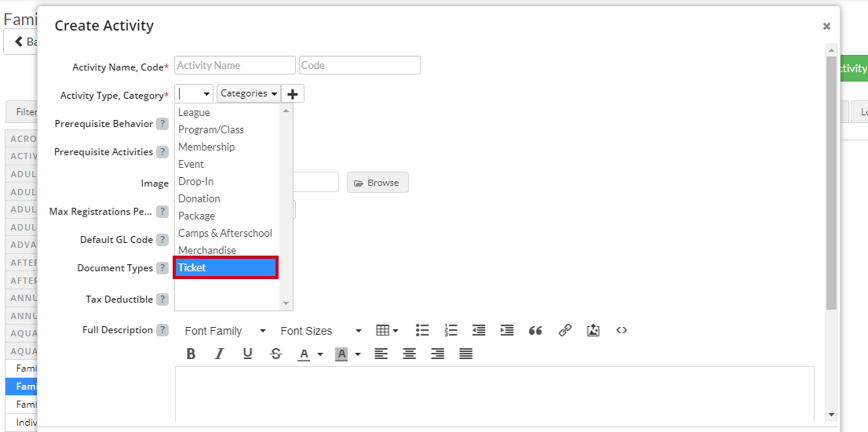Open text color dropdown arrow
The image size is (868, 432).
(320, 354)
